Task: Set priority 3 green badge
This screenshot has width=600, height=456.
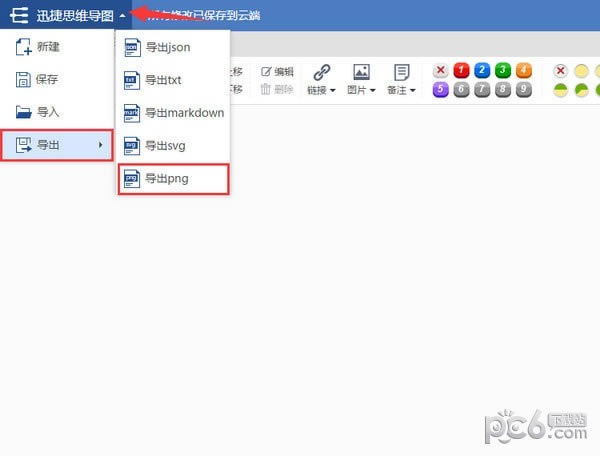Action: click(502, 70)
